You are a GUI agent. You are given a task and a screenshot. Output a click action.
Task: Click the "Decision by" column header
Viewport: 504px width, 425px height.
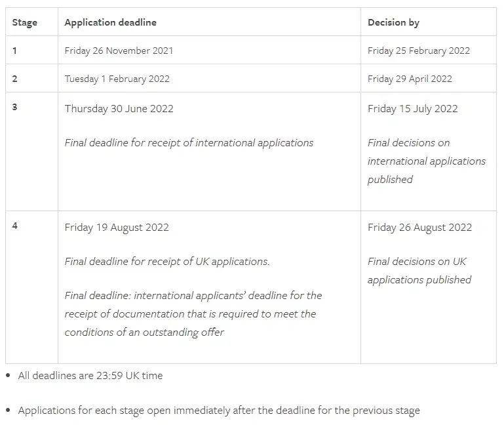393,22
